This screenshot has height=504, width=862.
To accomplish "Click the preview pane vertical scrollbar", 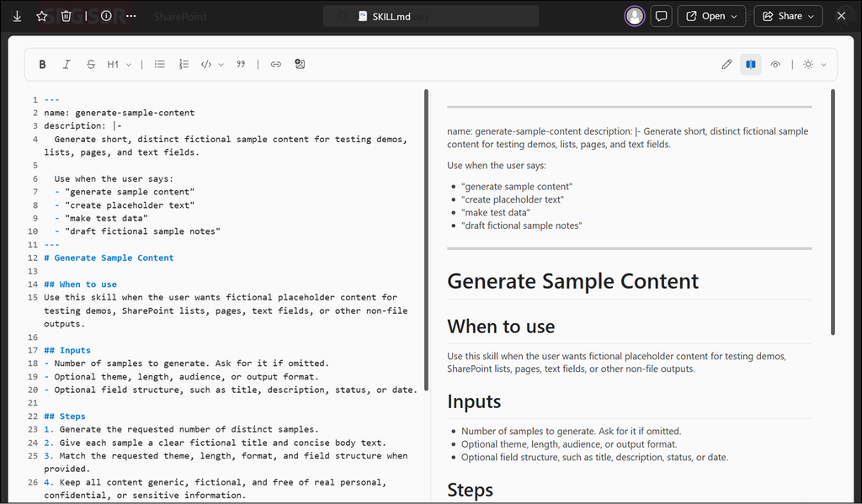I will pyautogui.click(x=833, y=212).
